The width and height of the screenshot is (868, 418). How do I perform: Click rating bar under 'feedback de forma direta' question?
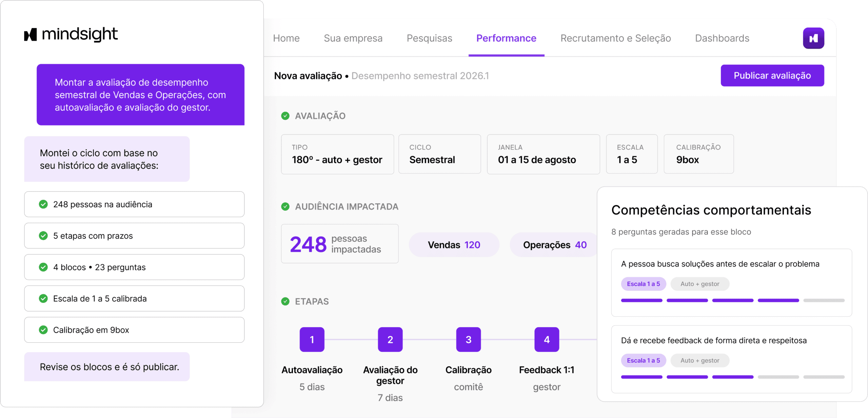tap(732, 377)
